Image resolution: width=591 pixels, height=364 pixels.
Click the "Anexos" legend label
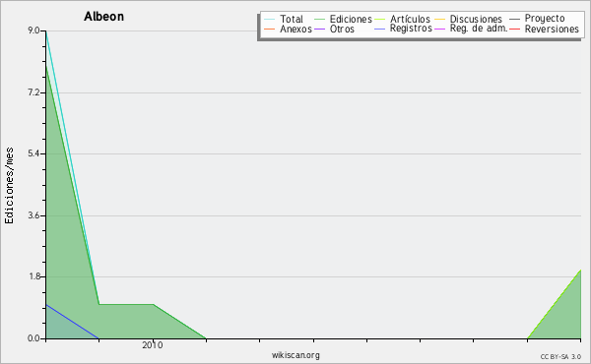click(x=295, y=29)
